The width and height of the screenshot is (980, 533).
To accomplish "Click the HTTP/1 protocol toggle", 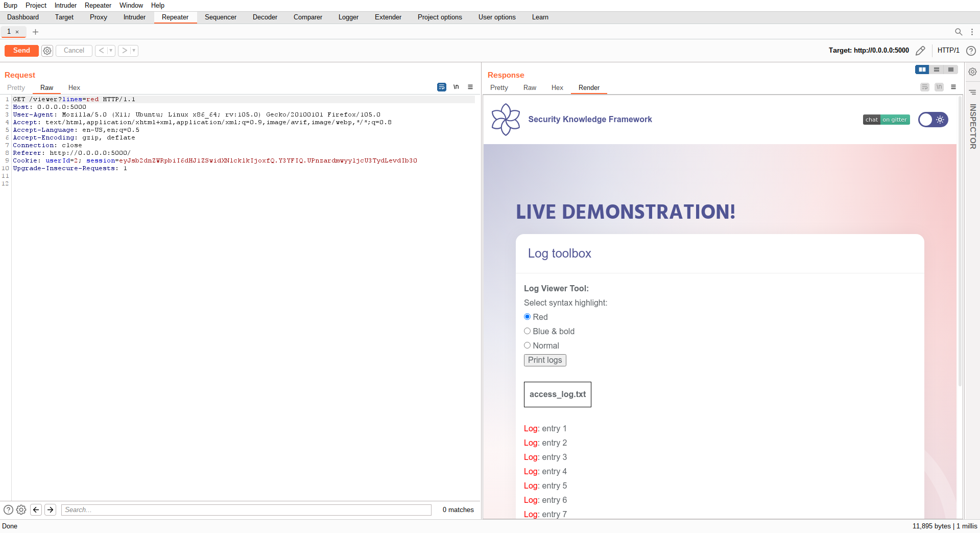I will pyautogui.click(x=948, y=51).
